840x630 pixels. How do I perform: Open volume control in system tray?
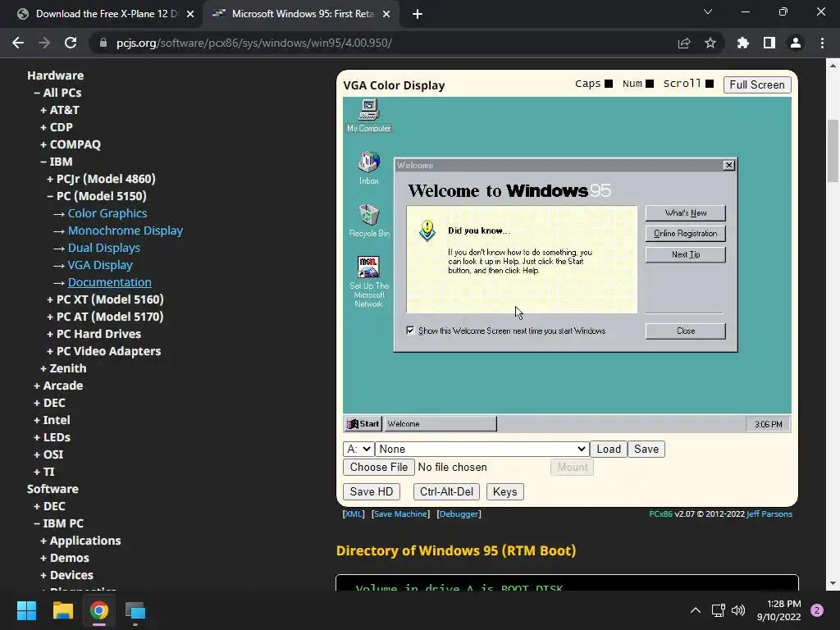coord(738,610)
